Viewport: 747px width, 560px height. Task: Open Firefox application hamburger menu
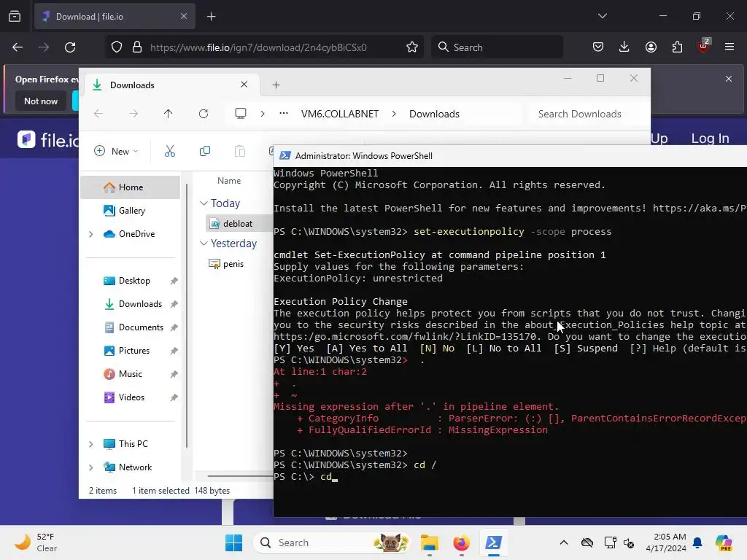729,47
